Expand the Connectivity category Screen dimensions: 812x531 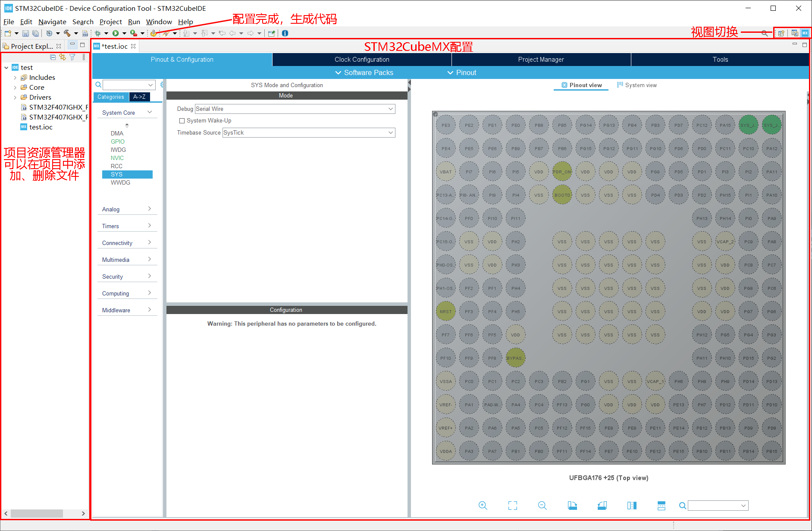pyautogui.click(x=127, y=243)
